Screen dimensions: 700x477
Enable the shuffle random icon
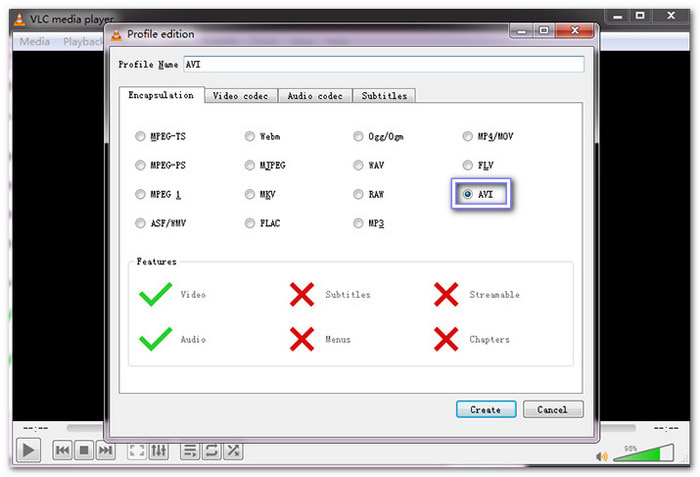tap(233, 451)
